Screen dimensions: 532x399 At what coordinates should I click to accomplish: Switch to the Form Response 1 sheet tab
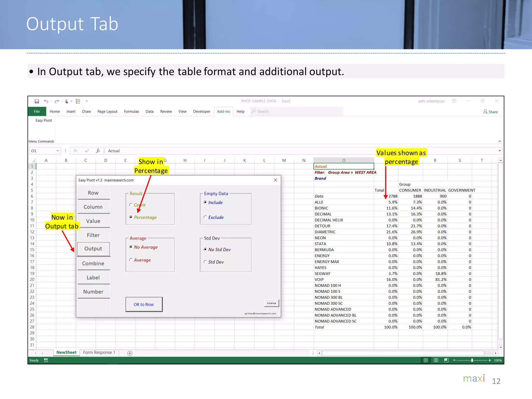[99, 353]
